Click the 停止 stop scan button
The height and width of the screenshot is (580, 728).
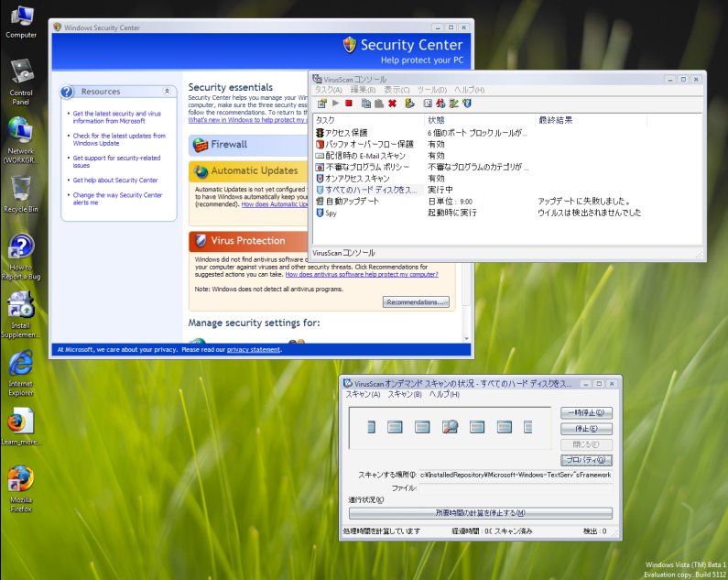586,429
